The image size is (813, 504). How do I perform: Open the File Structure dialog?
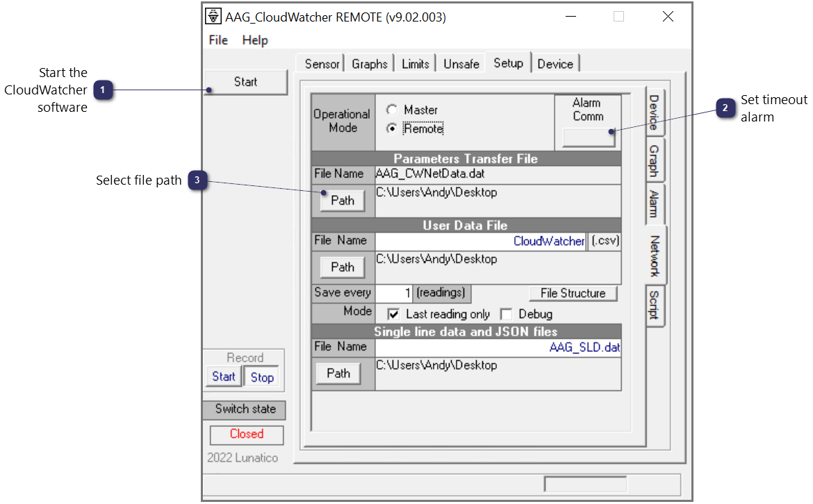coord(573,293)
